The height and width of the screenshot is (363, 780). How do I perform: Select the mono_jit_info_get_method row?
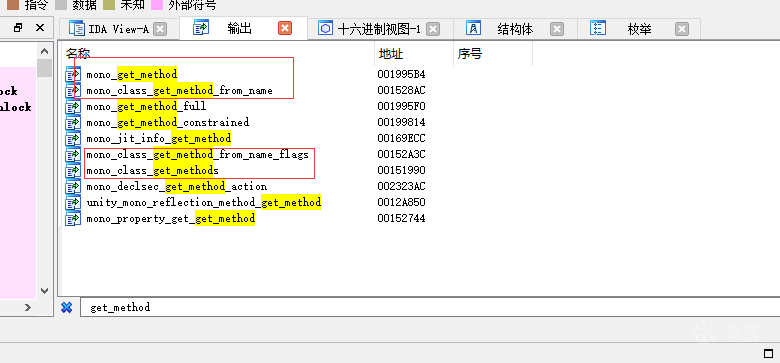pos(420,139)
